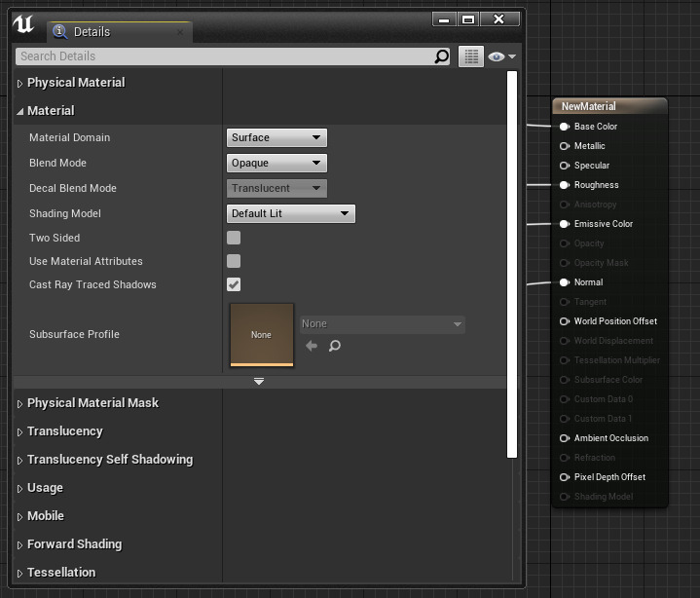The height and width of the screenshot is (598, 700).
Task: Click the use selected asset arrow icon
Action: (312, 346)
